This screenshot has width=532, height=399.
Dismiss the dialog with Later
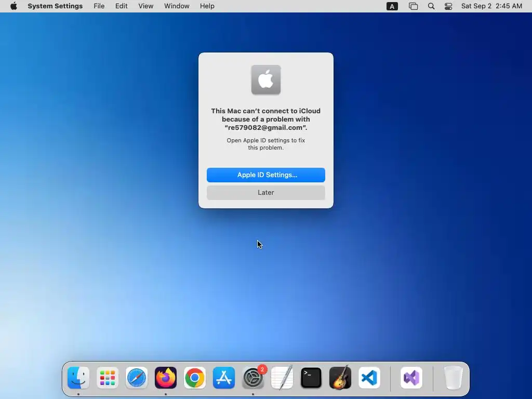pyautogui.click(x=265, y=192)
